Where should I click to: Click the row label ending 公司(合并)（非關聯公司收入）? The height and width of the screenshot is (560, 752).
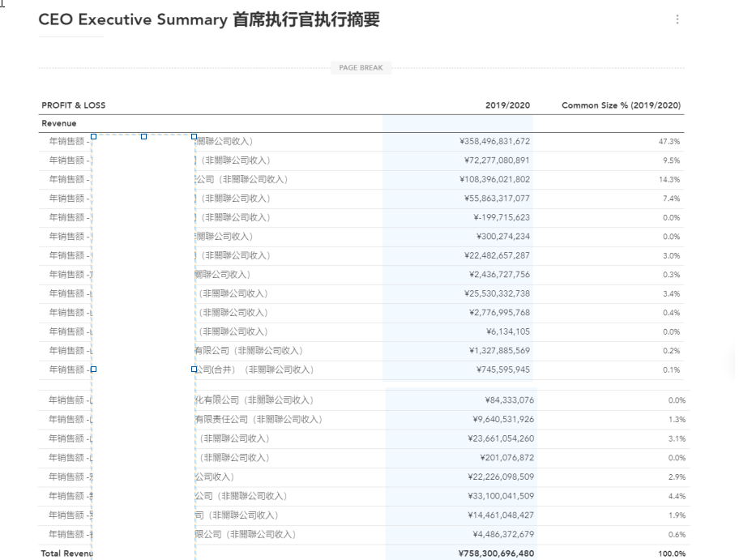pos(254,370)
